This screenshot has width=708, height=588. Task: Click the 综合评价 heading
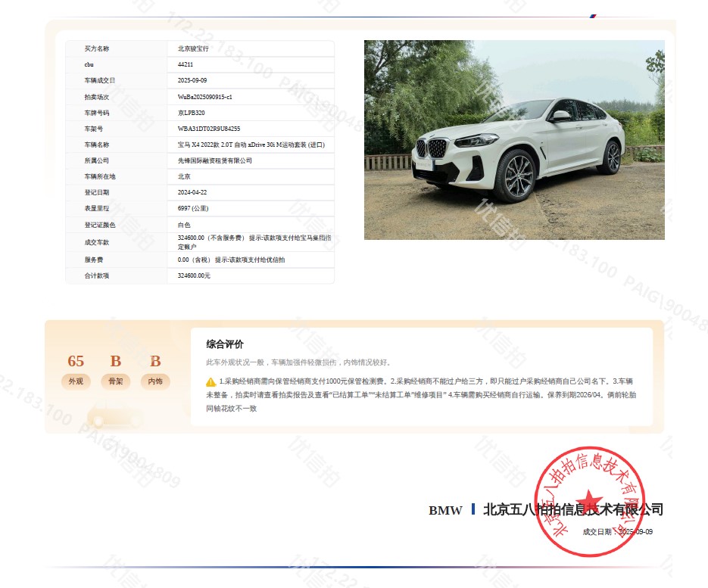click(x=225, y=344)
